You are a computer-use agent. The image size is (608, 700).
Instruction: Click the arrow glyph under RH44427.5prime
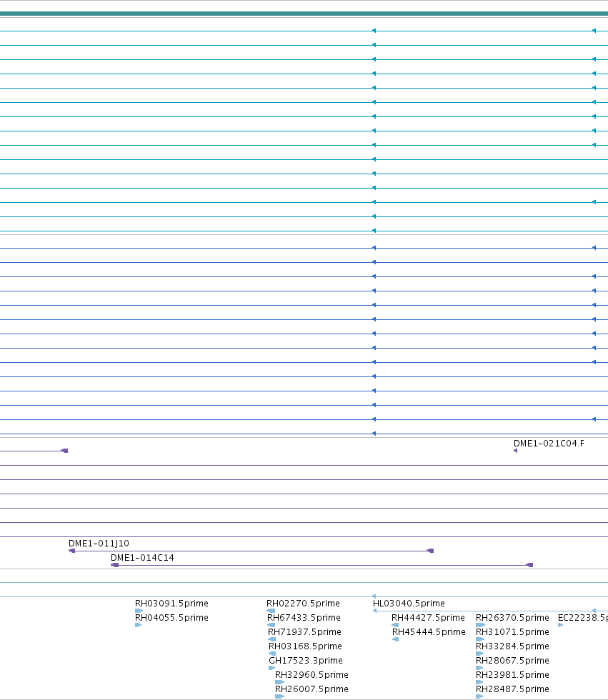click(395, 625)
